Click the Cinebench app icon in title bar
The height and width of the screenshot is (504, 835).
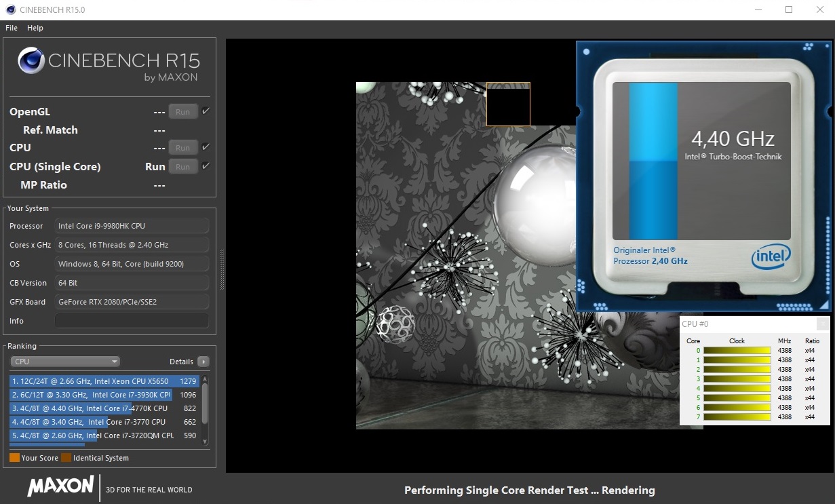[10, 9]
